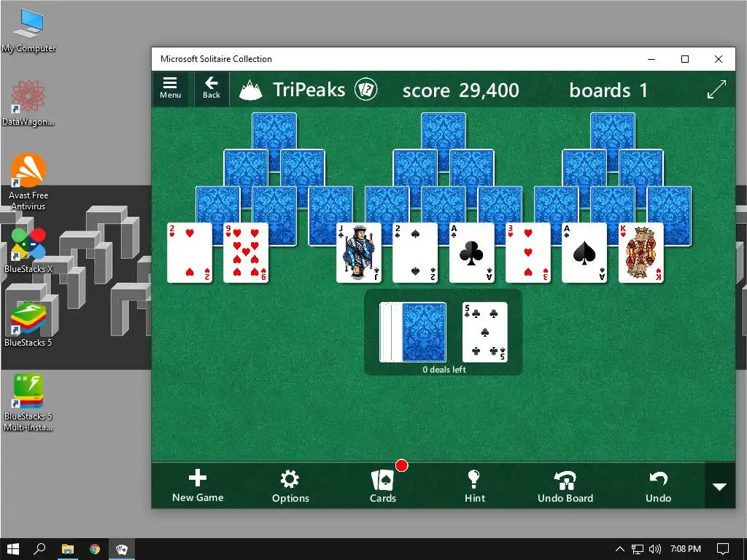Open My Computer desktop icon
Viewport: 747px width, 560px height.
[28, 30]
